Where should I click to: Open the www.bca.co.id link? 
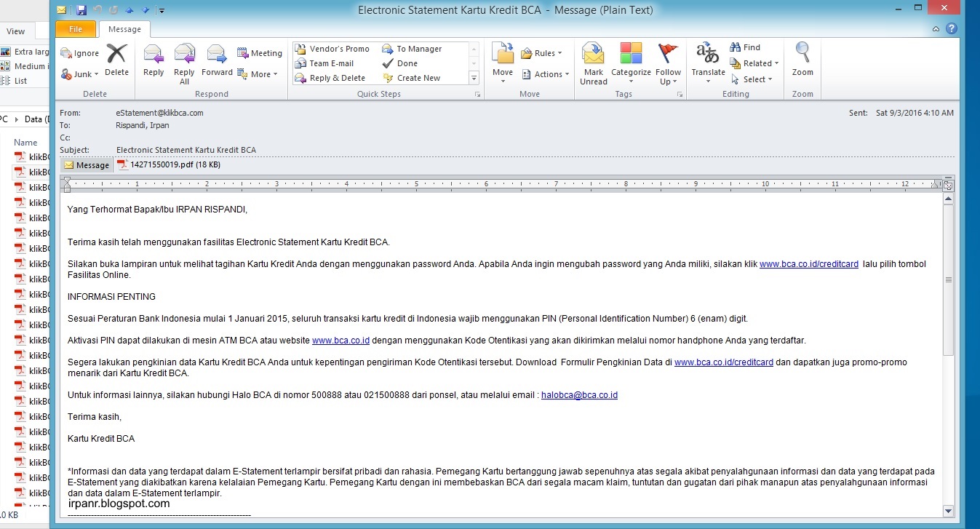click(341, 341)
